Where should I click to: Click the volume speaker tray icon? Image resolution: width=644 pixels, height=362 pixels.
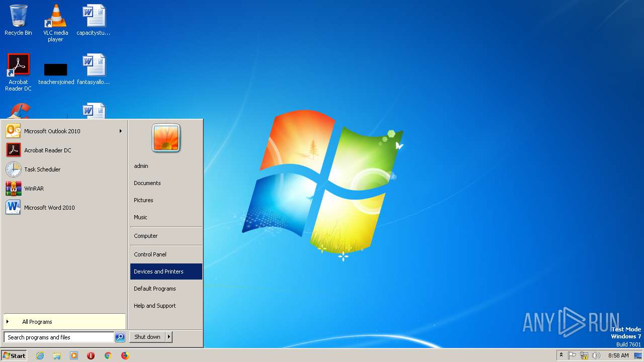coord(596,355)
